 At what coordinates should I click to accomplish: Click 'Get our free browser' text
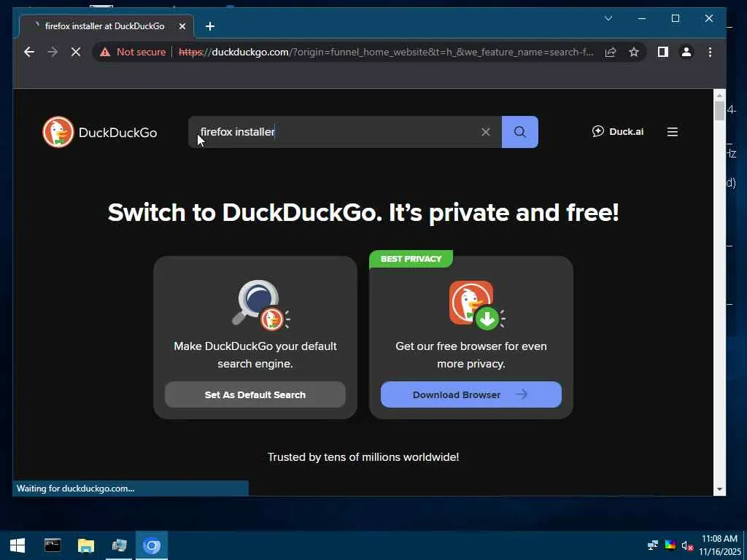pos(471,355)
